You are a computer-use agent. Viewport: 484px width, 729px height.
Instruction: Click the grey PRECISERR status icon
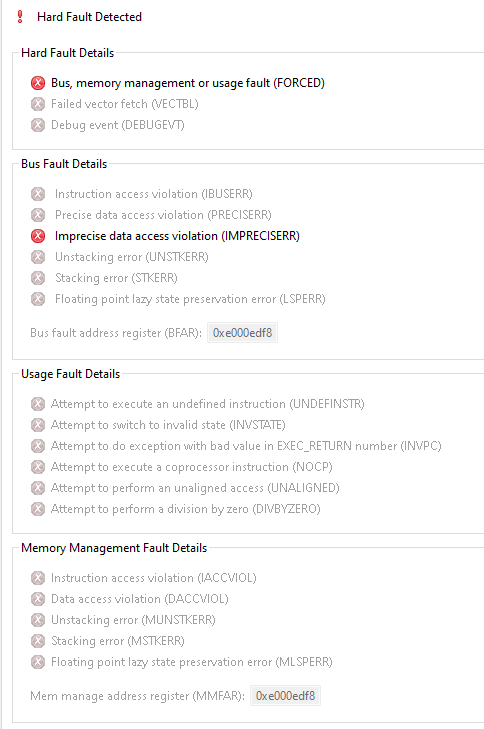pos(38,215)
